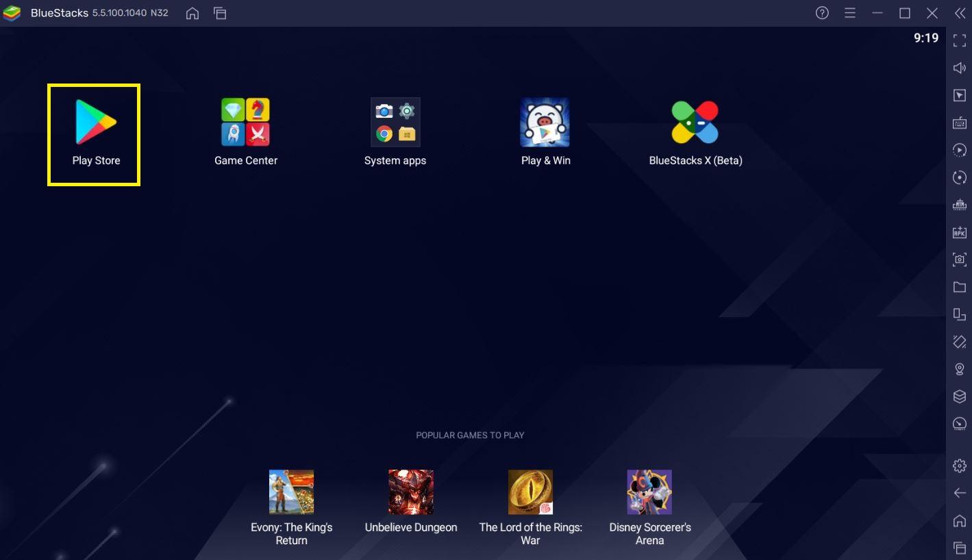Viewport: 972px width, 560px height.
Task: Collapse the right sidebar with the chevron
Action: point(959,12)
